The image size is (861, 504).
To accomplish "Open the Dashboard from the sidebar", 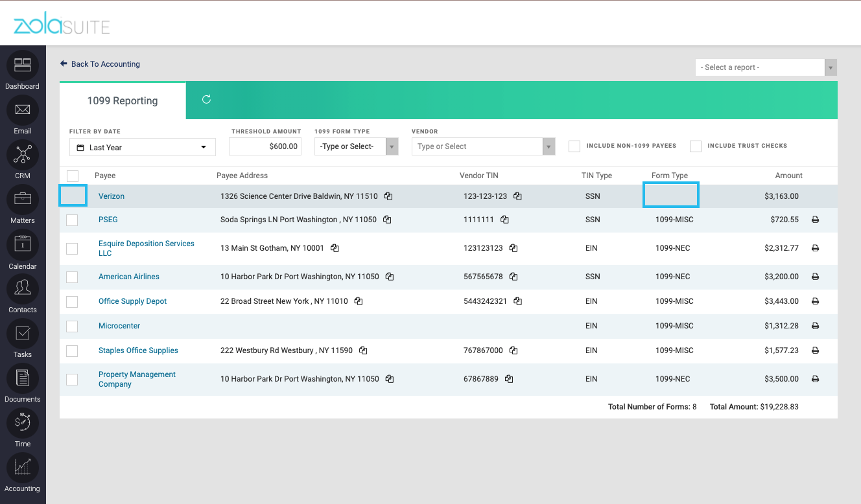I will [x=23, y=71].
